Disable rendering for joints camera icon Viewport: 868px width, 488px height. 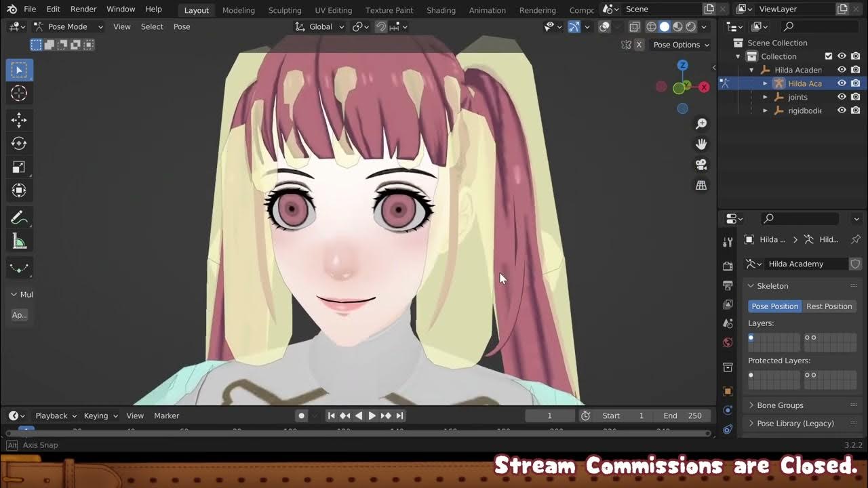click(x=855, y=97)
